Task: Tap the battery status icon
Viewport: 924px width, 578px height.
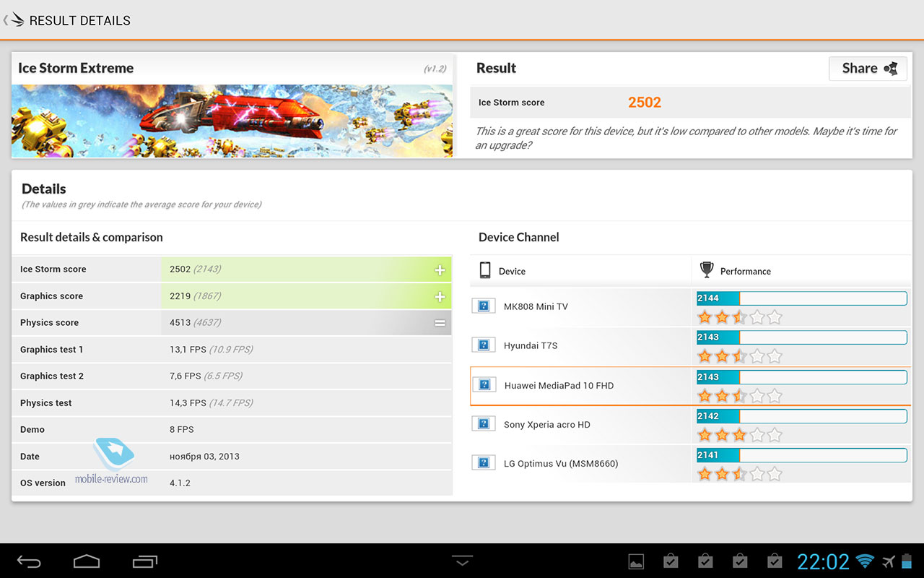Action: (907, 561)
